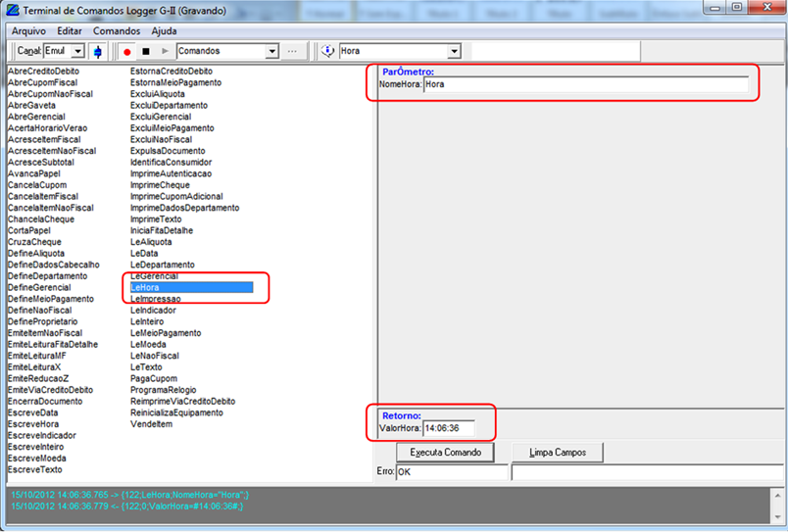Screen dimensions: 788x532
Task: Open the Comandos menu in menu bar
Action: point(117,30)
